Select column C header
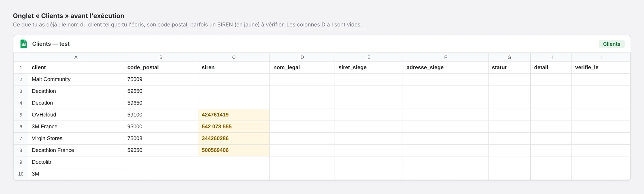 click(x=234, y=57)
